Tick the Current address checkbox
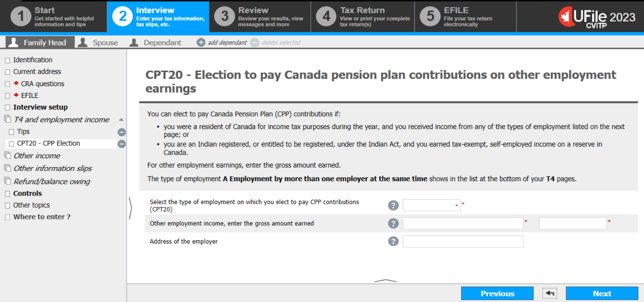 coord(7,72)
